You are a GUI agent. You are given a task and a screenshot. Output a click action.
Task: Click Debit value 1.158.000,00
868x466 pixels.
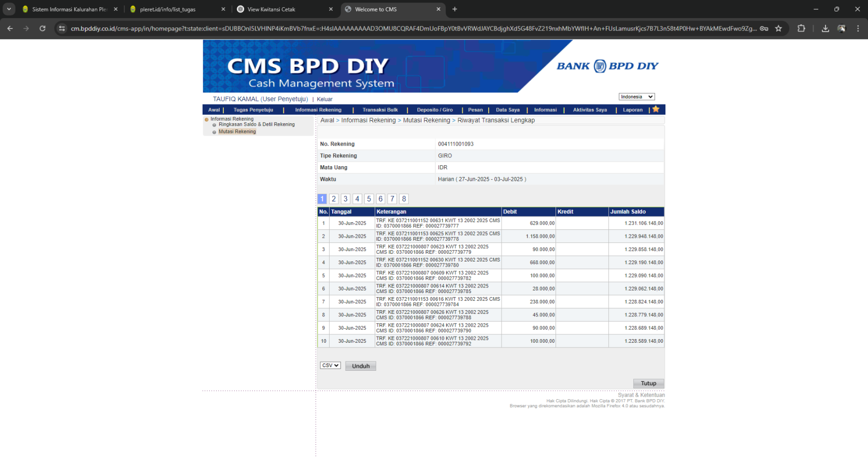pyautogui.click(x=540, y=236)
